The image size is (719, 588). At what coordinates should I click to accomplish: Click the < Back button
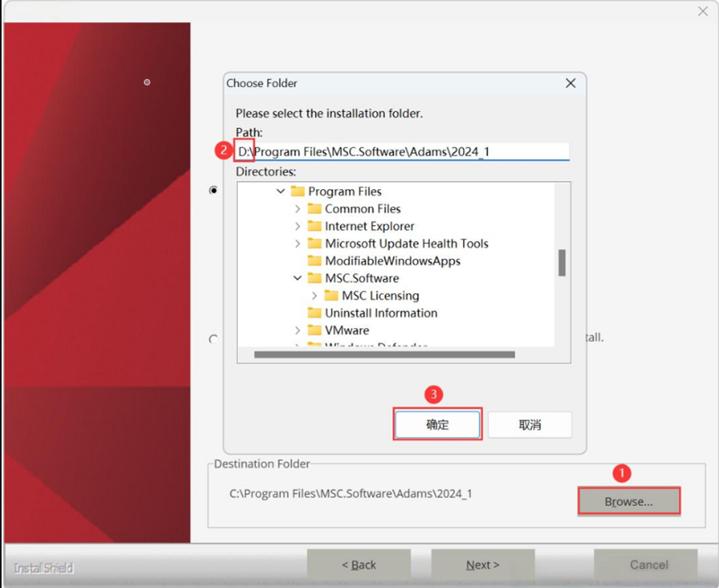(x=358, y=564)
